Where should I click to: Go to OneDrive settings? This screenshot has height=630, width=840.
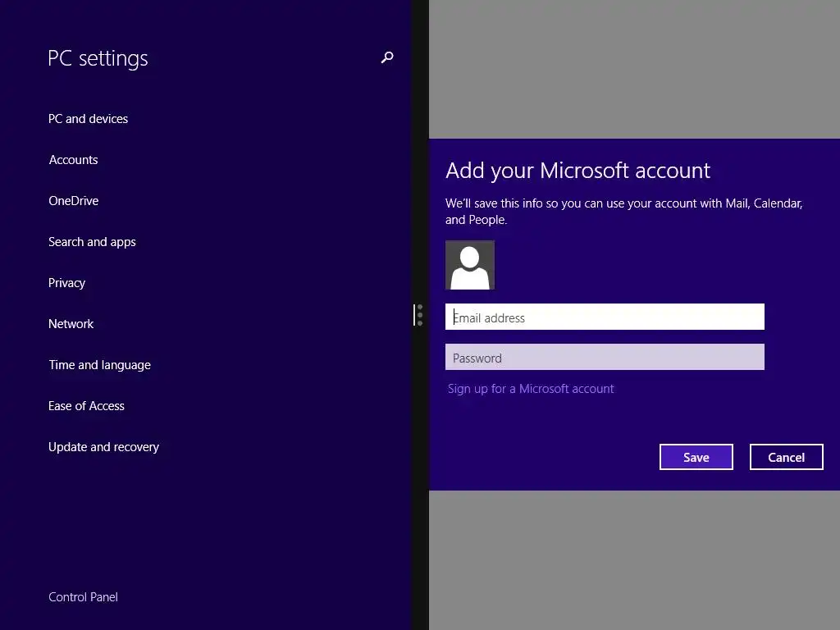(x=73, y=201)
